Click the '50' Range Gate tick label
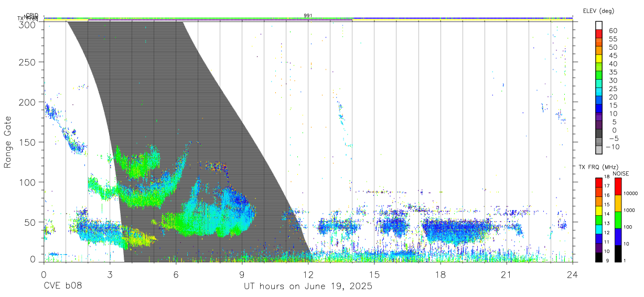Viewport: 644px width, 297px height. click(30, 222)
